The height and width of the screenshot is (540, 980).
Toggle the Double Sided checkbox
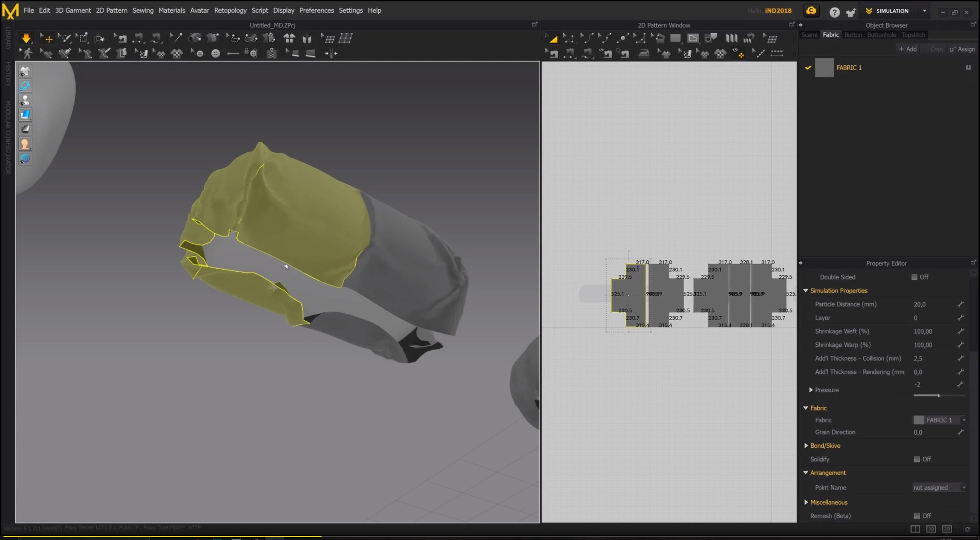[x=914, y=277]
